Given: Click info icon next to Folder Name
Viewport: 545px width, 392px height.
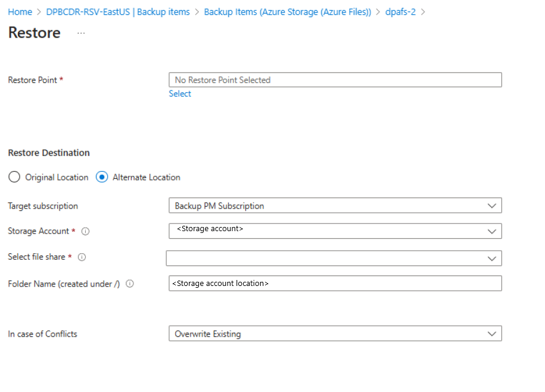Looking at the screenshot, I should click(130, 284).
